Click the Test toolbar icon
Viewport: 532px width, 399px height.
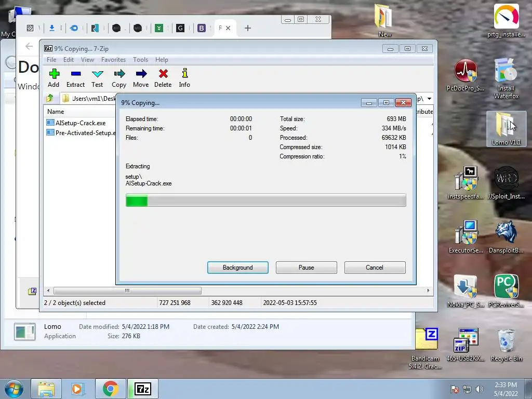coord(97,78)
